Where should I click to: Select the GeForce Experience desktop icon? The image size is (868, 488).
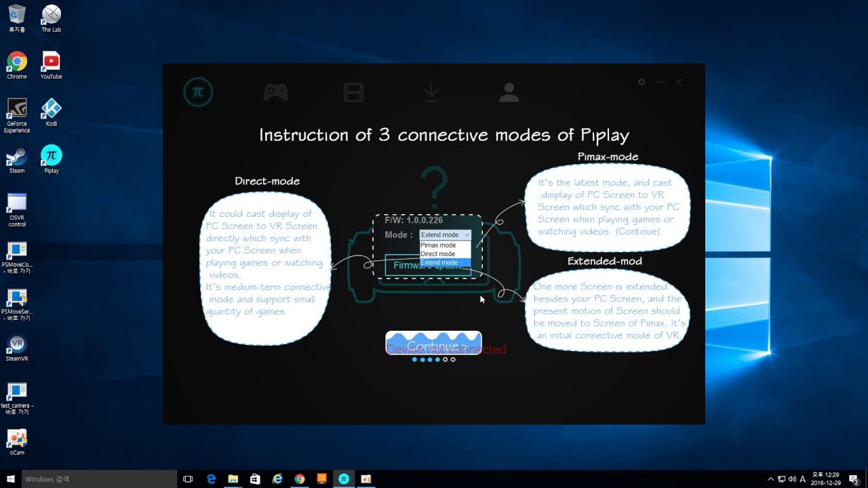pyautogui.click(x=17, y=116)
